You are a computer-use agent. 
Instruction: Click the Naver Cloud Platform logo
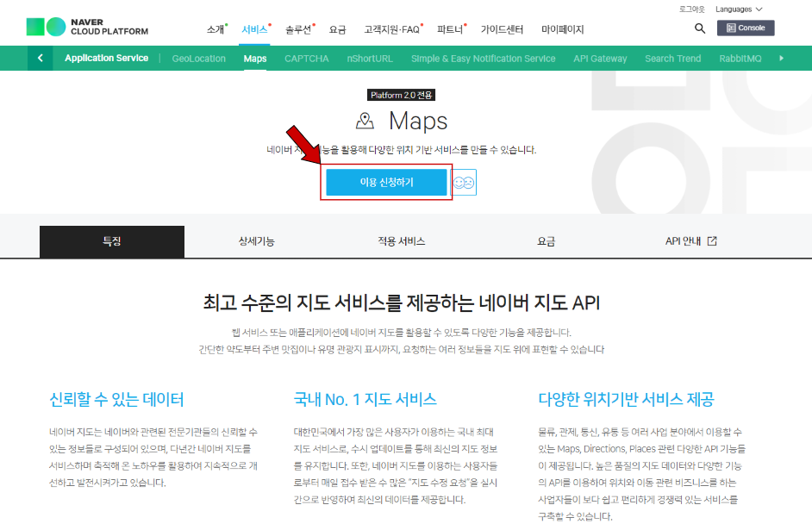87,27
